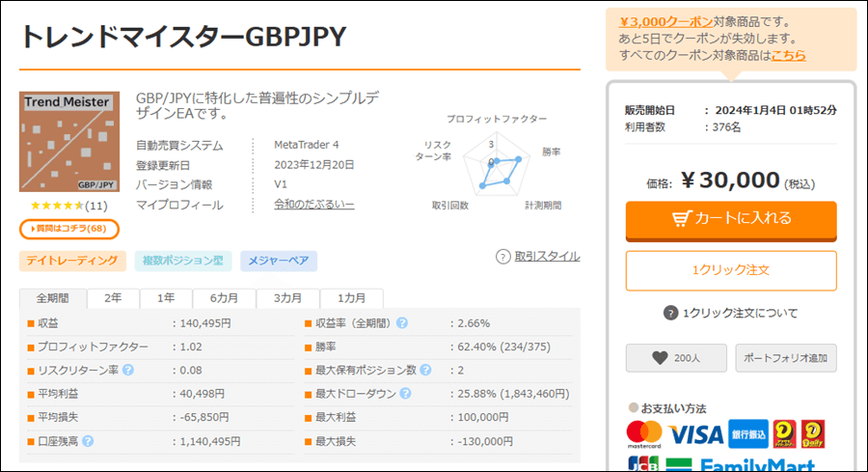
Task: Select the 全期間 tab
Action: pos(53,298)
